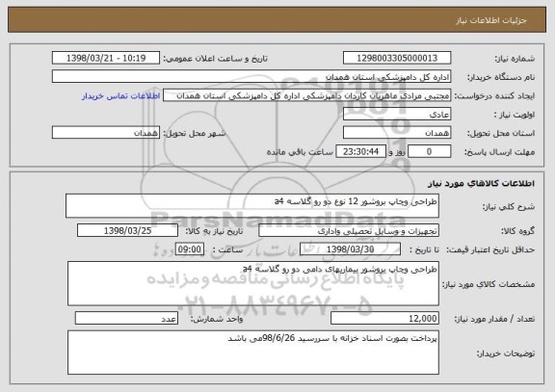555x392 pixels.
Task: Click the label تاریخ نیاز به کالا
Action: pos(214,231)
